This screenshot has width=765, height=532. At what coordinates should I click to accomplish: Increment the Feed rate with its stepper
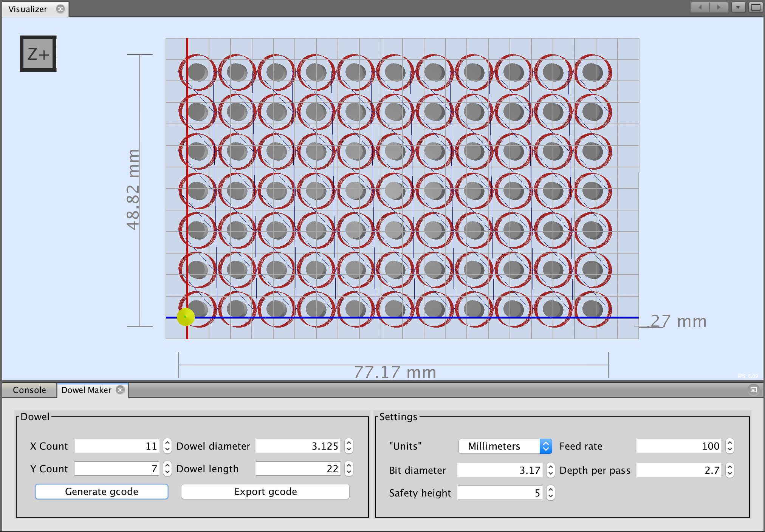coord(729,443)
